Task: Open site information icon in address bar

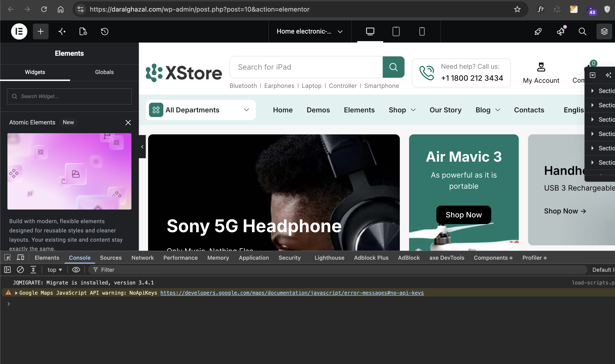Action: 81,9
